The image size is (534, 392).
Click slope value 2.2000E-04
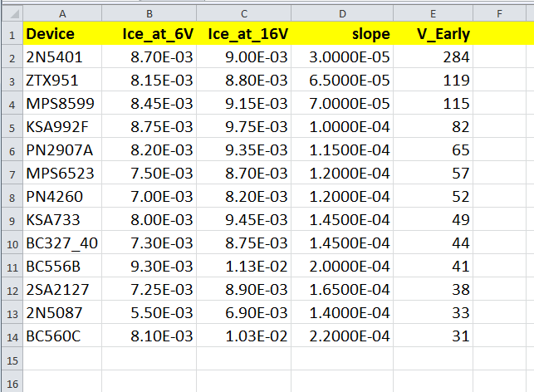342,336
